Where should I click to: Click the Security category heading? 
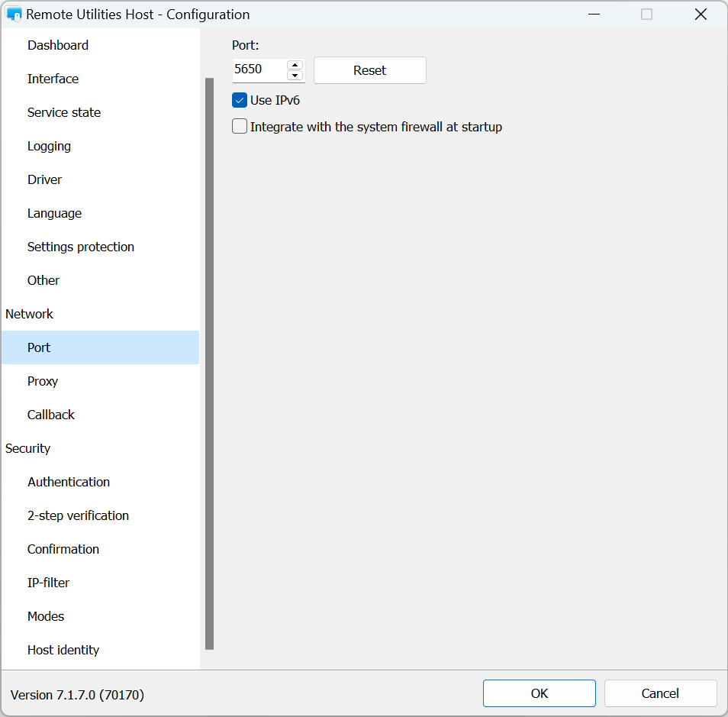pyautogui.click(x=28, y=448)
